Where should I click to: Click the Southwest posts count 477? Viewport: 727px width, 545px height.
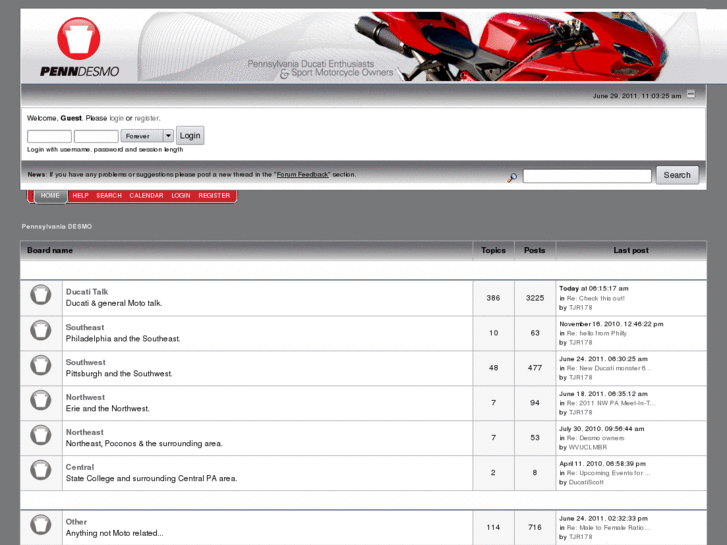click(535, 368)
